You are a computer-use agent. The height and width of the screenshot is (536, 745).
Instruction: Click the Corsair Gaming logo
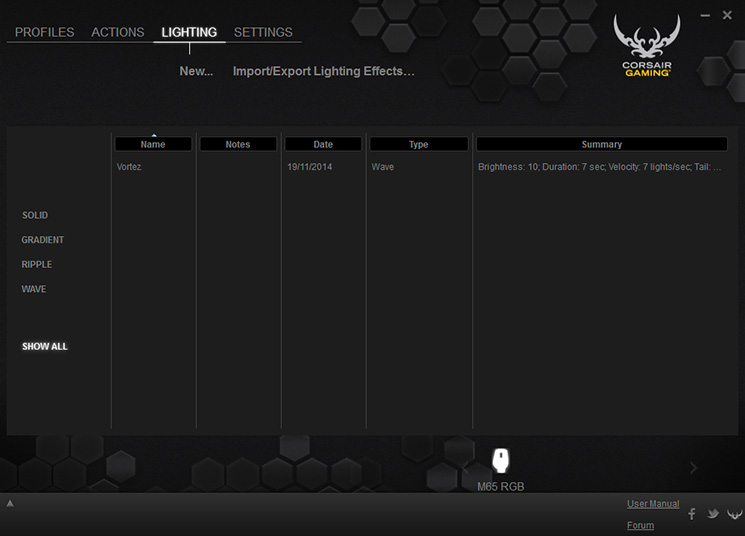click(647, 46)
